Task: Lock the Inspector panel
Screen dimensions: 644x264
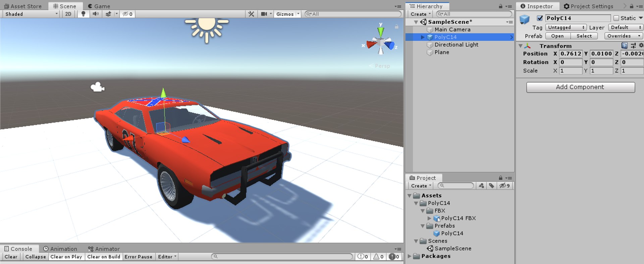Action: pyautogui.click(x=632, y=6)
